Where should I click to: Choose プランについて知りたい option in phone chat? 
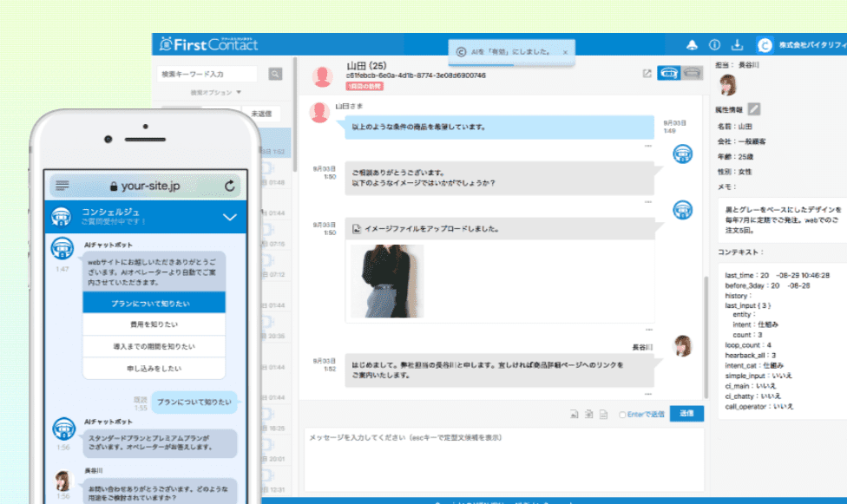pos(154,303)
